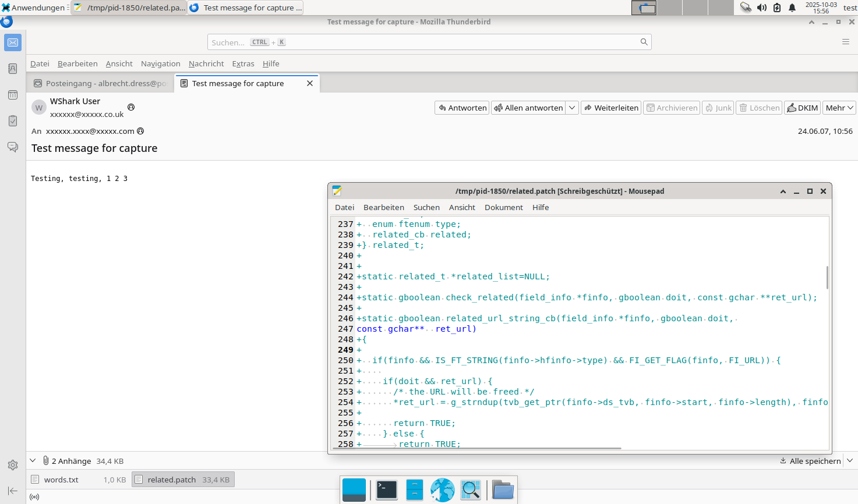Click the Mail space icon
The height and width of the screenshot is (504, 858).
tap(13, 42)
